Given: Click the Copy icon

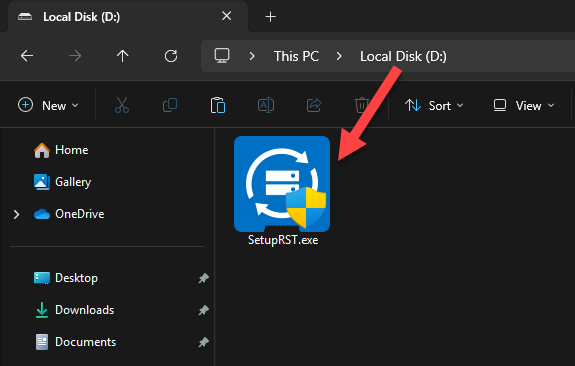Looking at the screenshot, I should coord(170,105).
